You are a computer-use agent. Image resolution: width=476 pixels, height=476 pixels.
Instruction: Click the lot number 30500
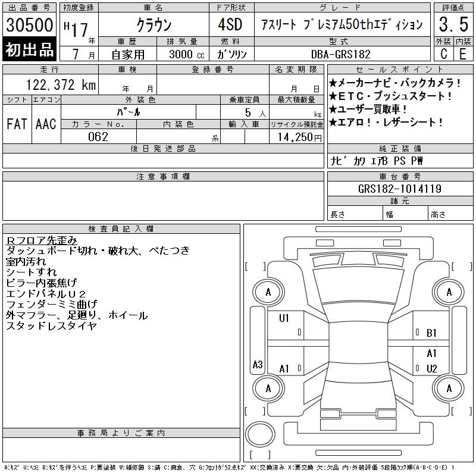click(29, 25)
